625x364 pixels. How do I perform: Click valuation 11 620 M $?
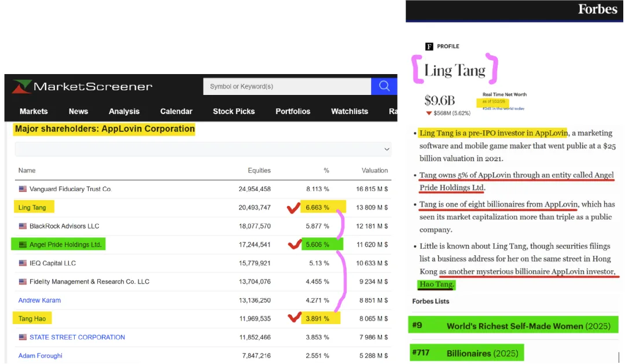[x=372, y=244]
